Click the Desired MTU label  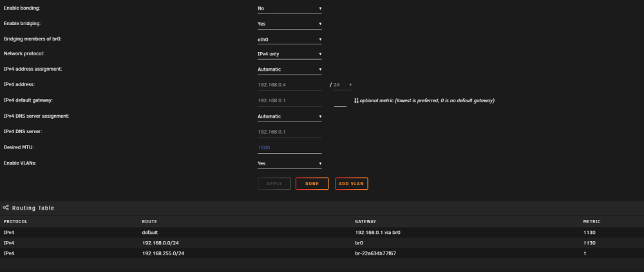[x=19, y=147]
